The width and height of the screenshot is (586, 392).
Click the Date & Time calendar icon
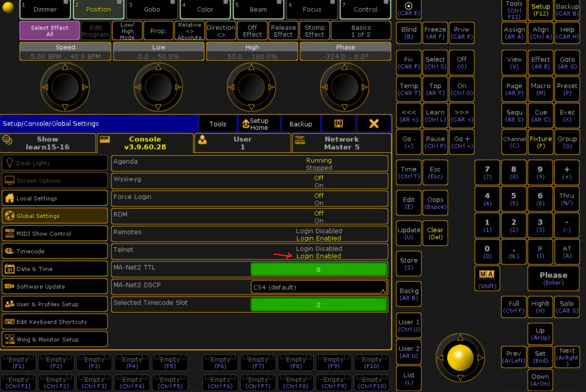[10, 269]
